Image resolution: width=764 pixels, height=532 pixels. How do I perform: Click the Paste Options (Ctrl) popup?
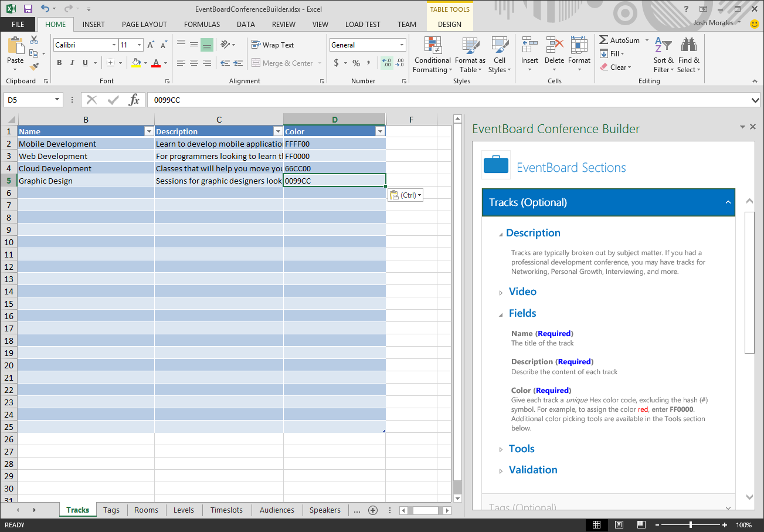coord(405,194)
